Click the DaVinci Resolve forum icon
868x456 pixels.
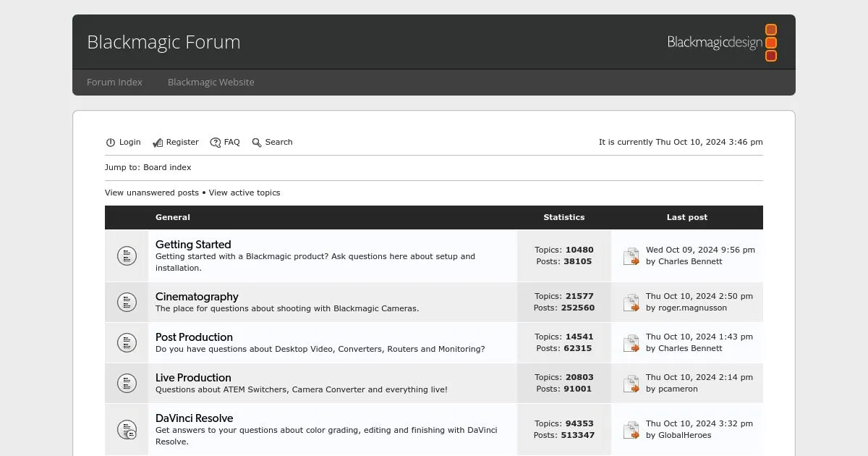127,429
